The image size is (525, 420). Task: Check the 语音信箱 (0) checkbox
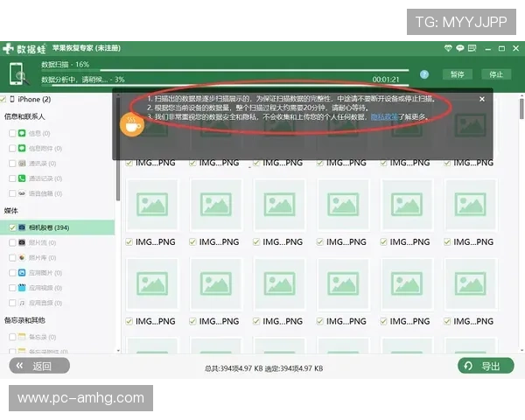tap(12, 194)
